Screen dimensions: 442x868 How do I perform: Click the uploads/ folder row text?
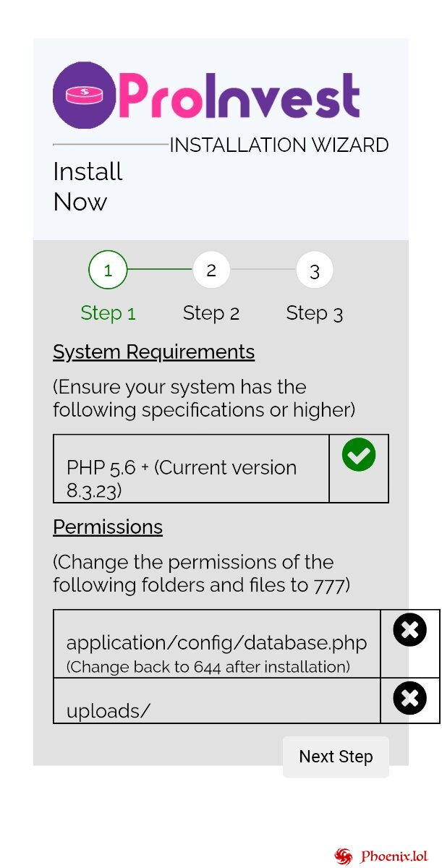[109, 711]
